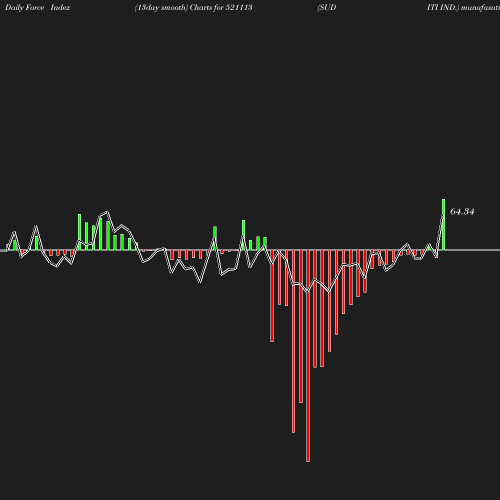The image size is (500, 500).
Task: Click the 'Daily Force Index' title text
Action: (38, 8)
